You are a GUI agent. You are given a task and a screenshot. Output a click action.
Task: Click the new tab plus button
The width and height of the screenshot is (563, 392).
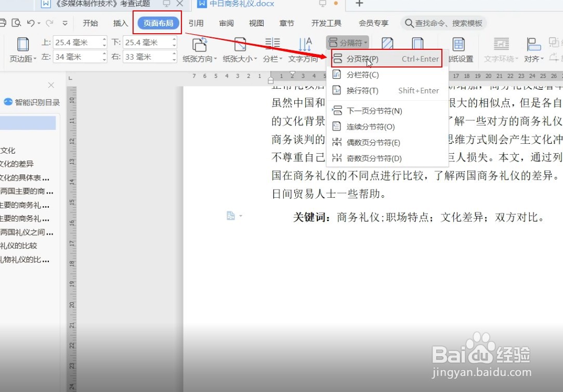click(x=359, y=4)
